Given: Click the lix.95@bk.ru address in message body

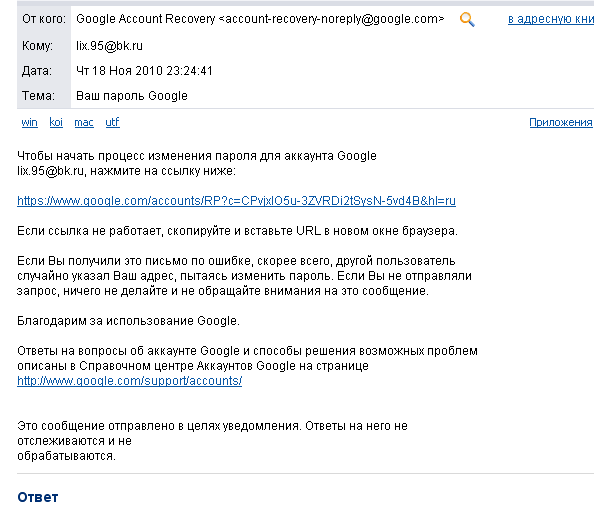Looking at the screenshot, I should click(50, 171).
